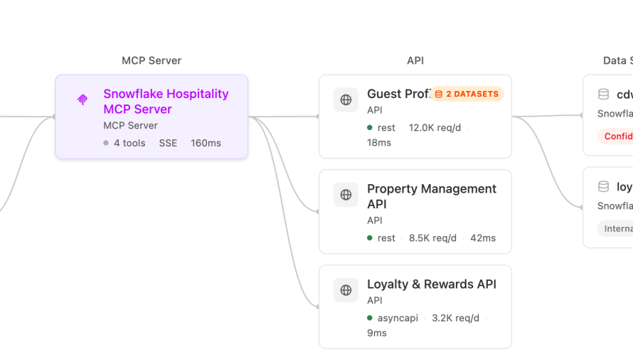Viewport: 633px width, 364px height.
Task: Click the Guest Profile API globe icon
Action: pos(346,100)
